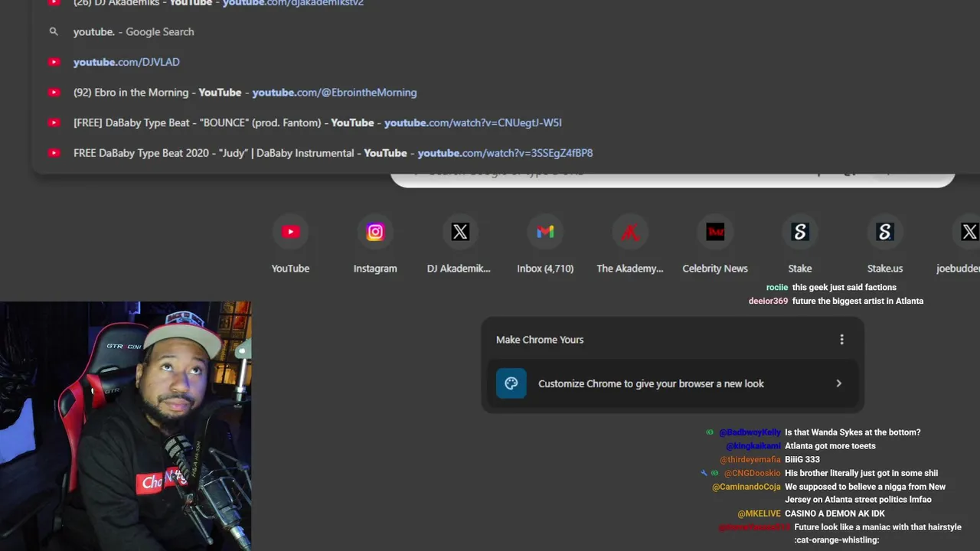Screen dimensions: 980x551
Task: Click chat username rociie
Action: [777, 288]
